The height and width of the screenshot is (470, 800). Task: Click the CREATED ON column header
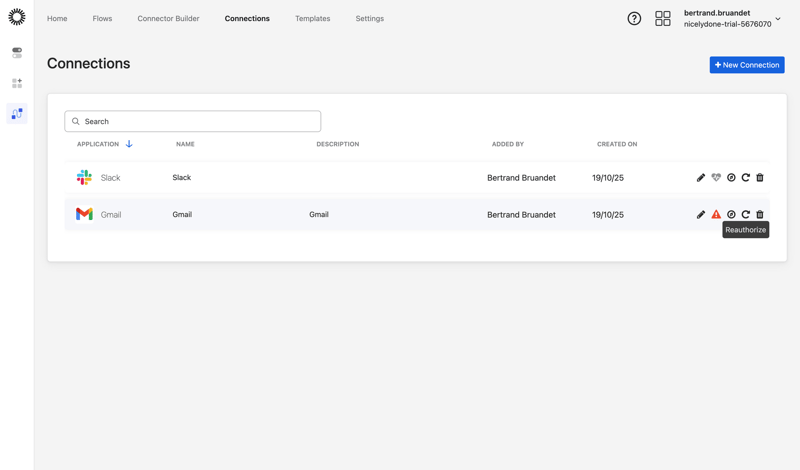617,144
